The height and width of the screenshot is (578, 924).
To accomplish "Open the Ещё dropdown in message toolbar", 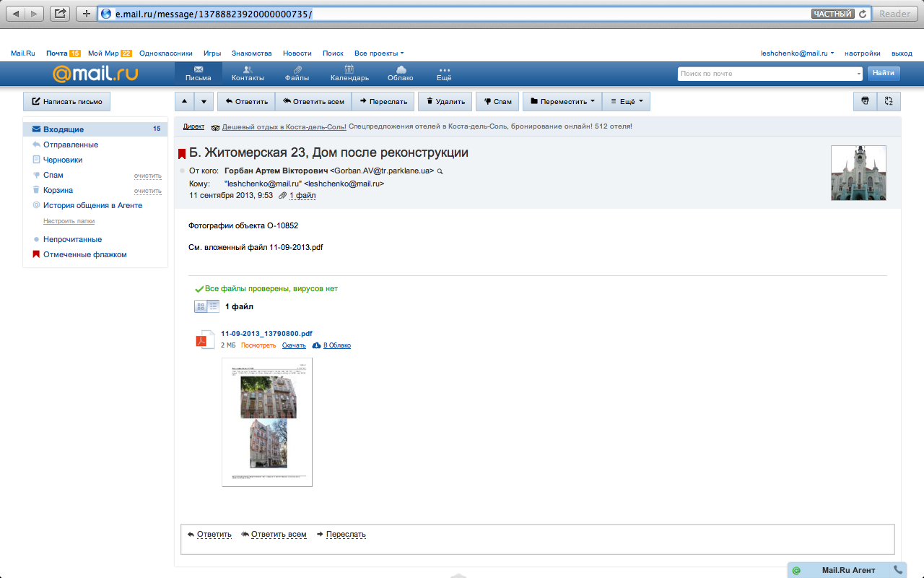I will (627, 102).
